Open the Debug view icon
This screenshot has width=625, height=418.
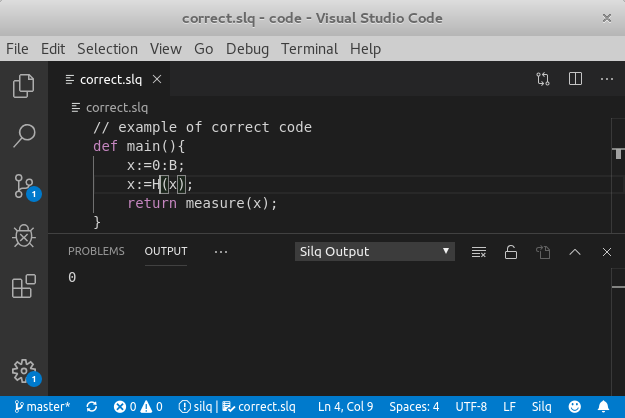(24, 236)
